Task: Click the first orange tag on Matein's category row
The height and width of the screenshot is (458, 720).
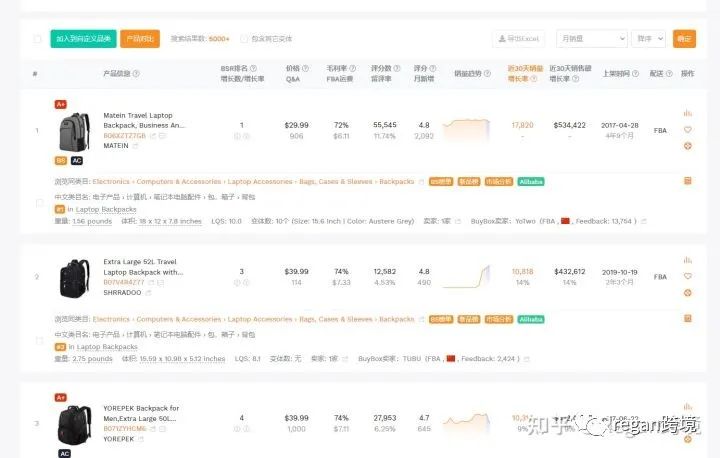Action: [x=441, y=181]
